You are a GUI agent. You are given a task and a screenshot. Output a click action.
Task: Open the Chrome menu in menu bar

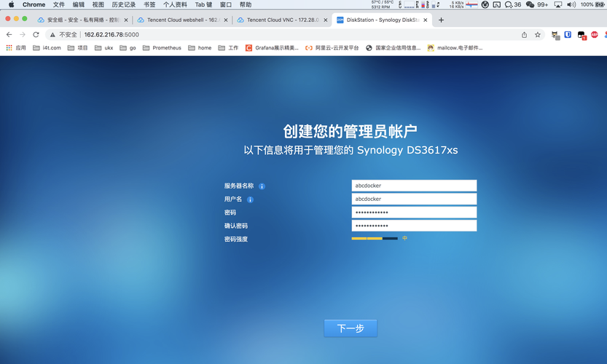click(34, 4)
